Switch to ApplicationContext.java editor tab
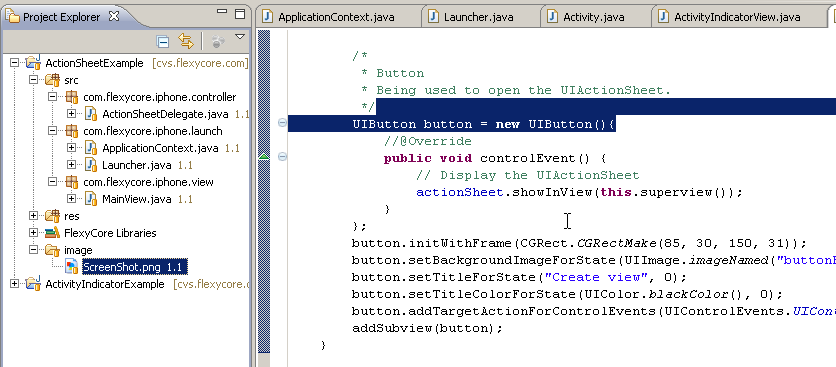The image size is (836, 367). pos(336,17)
